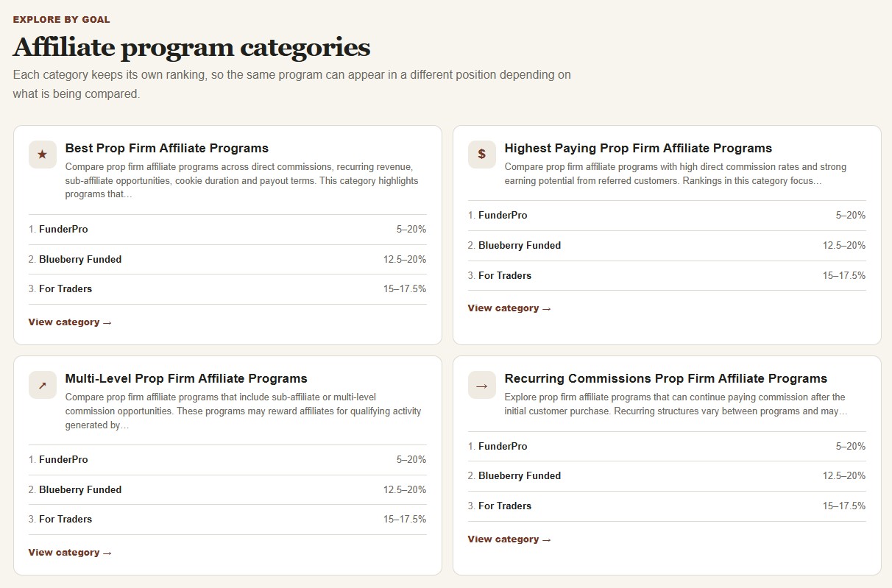Select Blueberry Funded in Best Prop Firm card
The image size is (892, 588).
point(80,259)
